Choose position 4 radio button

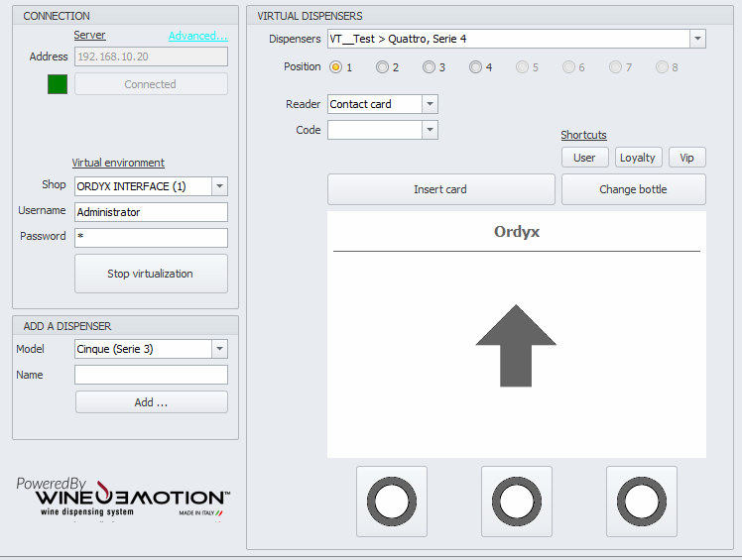475,67
